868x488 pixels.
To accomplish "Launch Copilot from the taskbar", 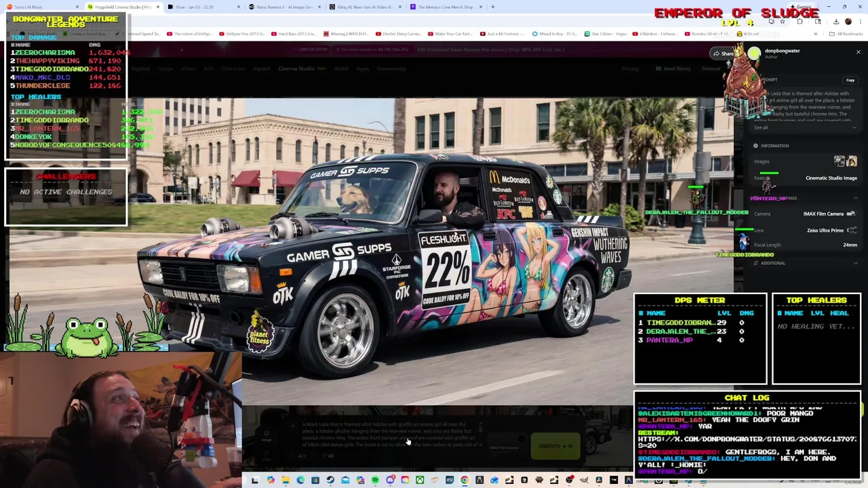I will (271, 481).
